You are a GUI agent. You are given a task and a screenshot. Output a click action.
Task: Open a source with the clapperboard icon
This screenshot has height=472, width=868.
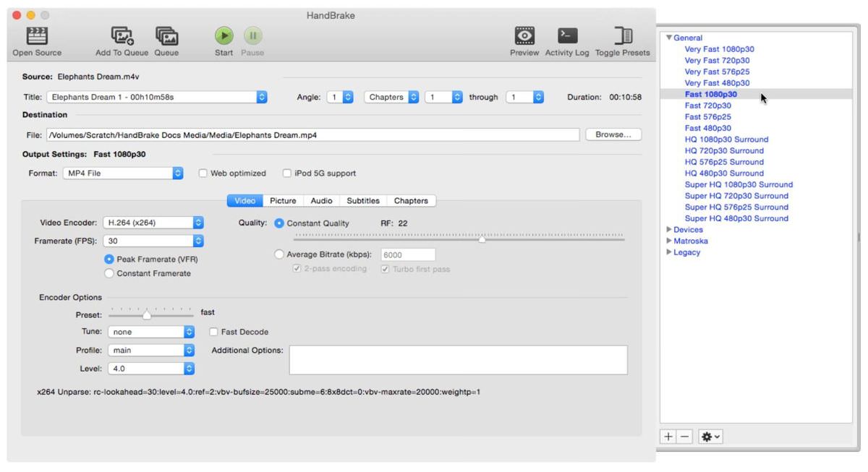click(x=35, y=36)
